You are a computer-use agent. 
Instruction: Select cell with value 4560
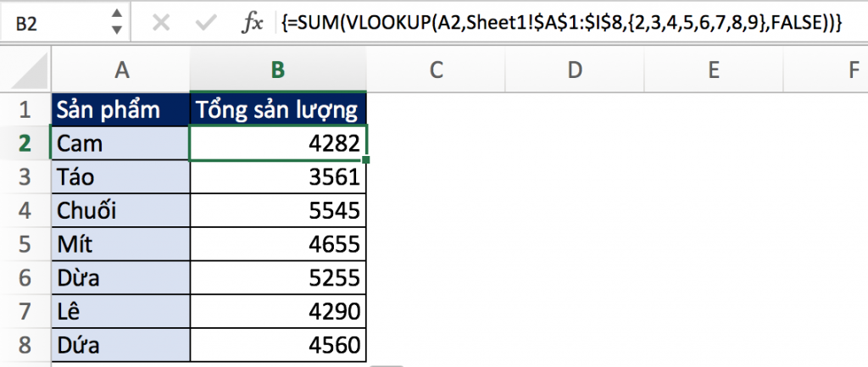click(278, 346)
